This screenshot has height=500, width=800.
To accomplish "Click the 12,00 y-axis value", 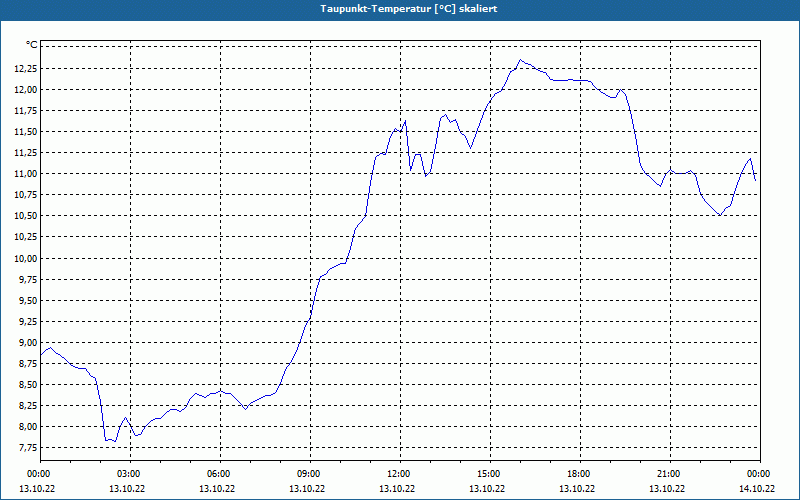I will [x=26, y=89].
